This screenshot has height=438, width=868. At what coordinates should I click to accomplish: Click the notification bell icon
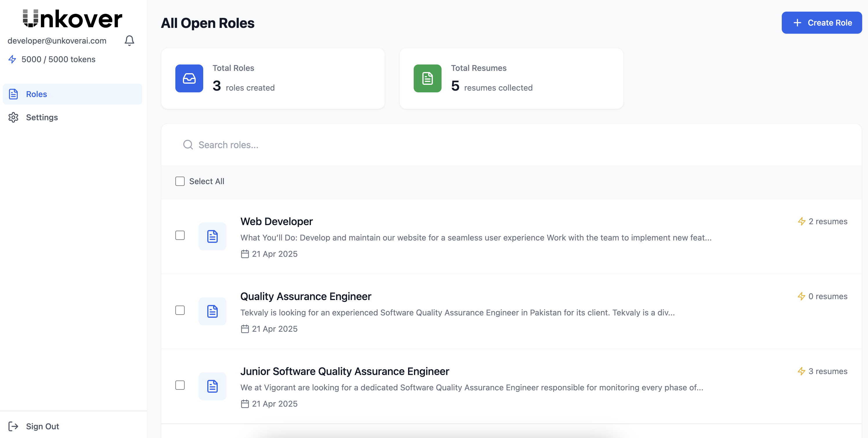click(129, 40)
